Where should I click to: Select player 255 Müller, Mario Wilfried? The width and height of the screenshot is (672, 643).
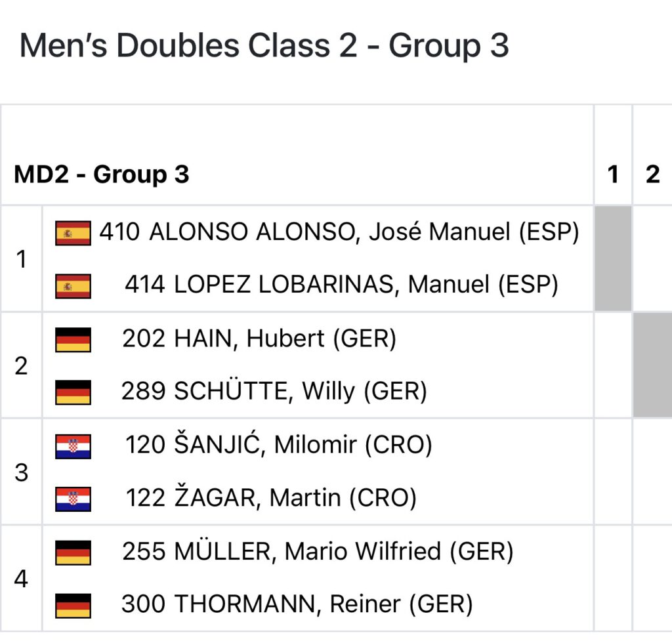click(x=318, y=551)
